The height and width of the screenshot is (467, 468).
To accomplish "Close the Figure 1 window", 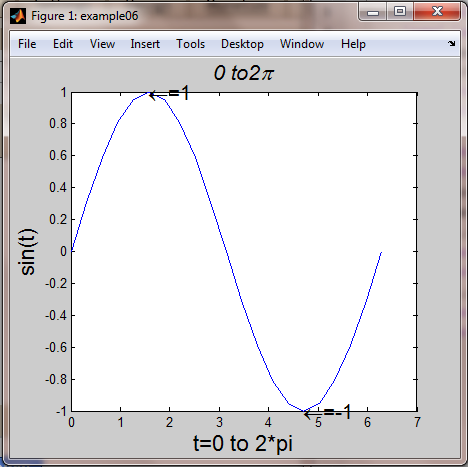I will coord(437,12).
